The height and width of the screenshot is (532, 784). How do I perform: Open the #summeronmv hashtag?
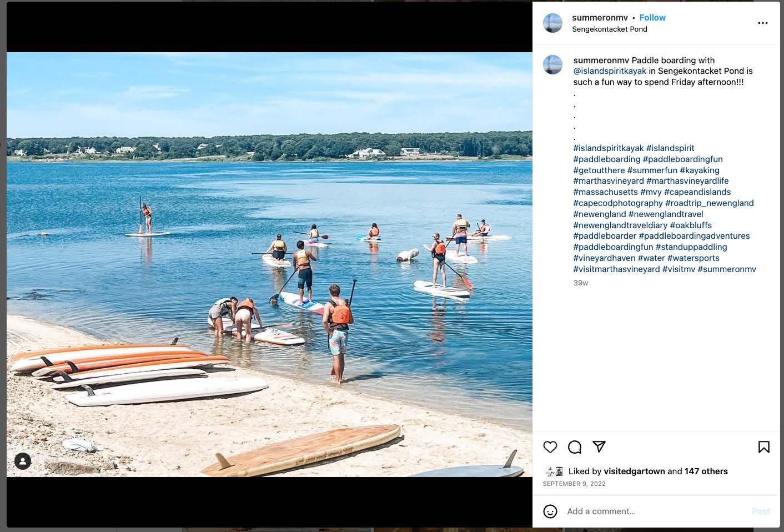coord(727,269)
